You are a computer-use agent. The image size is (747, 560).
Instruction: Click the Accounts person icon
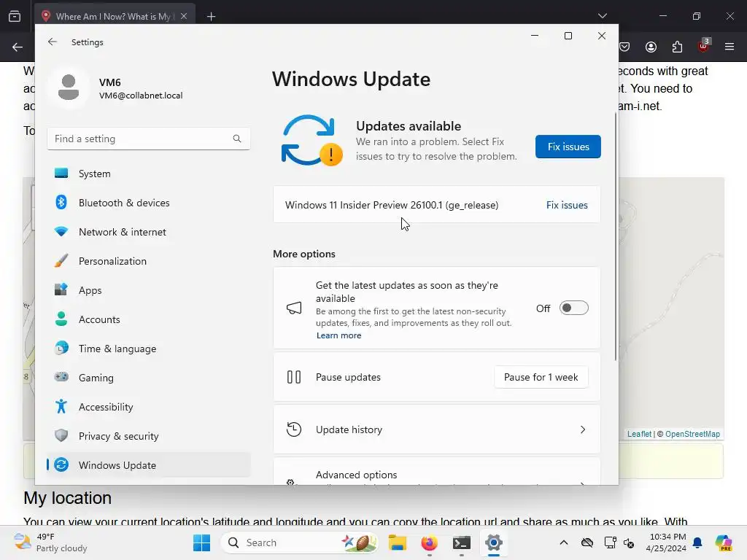[x=61, y=319]
